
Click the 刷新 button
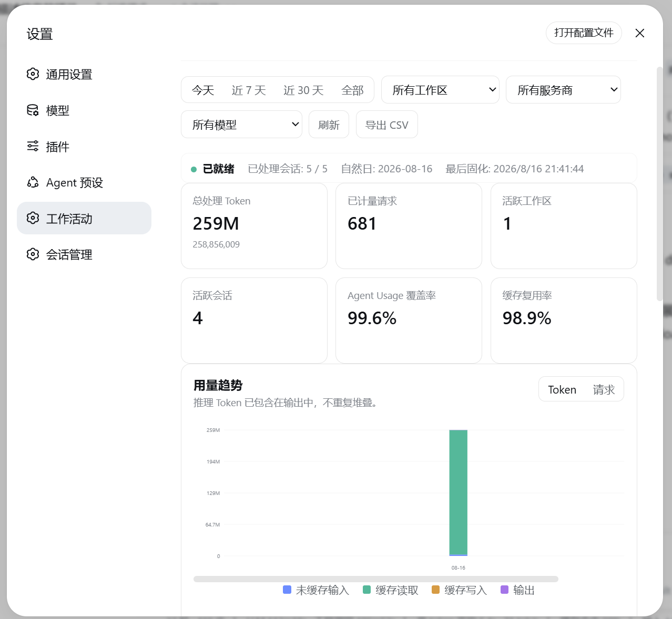tap(329, 125)
